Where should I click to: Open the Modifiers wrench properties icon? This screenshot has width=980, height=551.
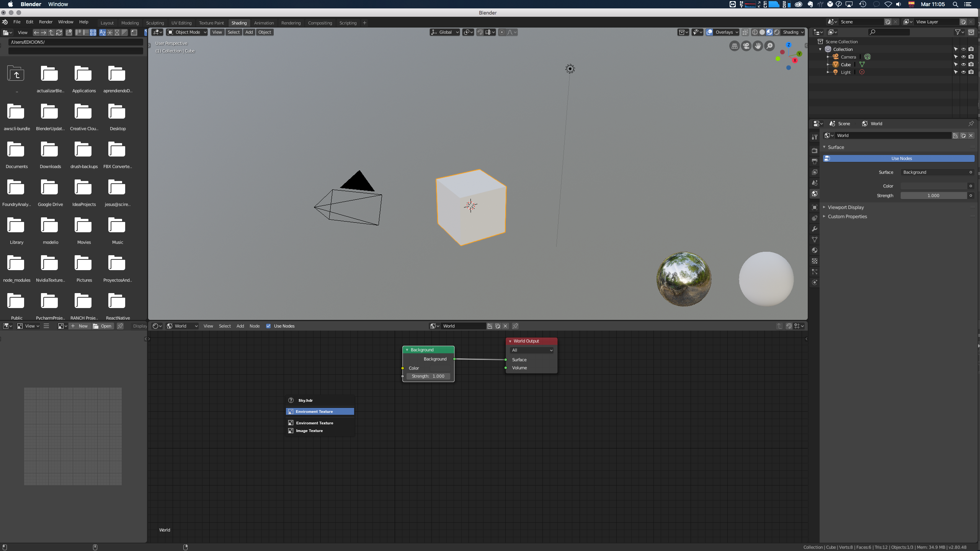coord(815,229)
